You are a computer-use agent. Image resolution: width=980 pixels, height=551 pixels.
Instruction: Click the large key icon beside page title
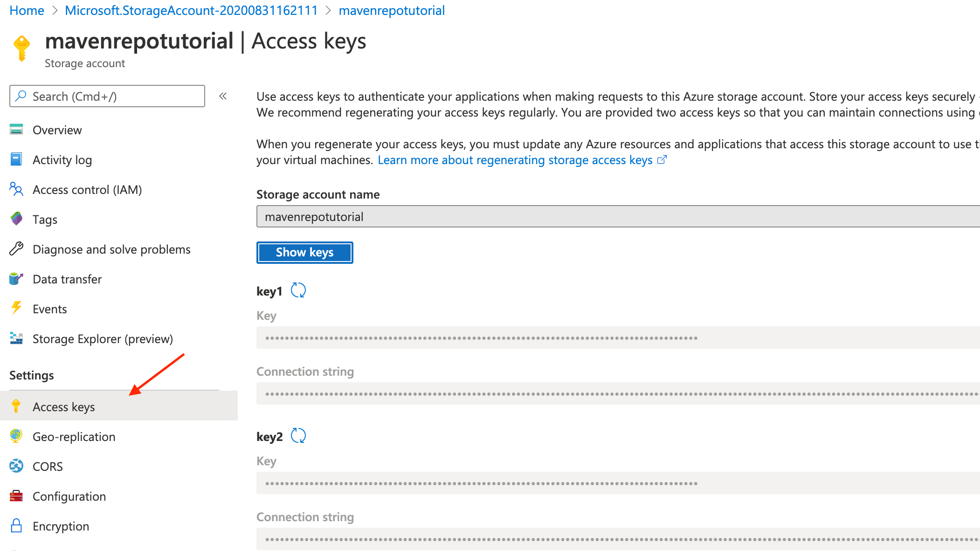[x=21, y=48]
